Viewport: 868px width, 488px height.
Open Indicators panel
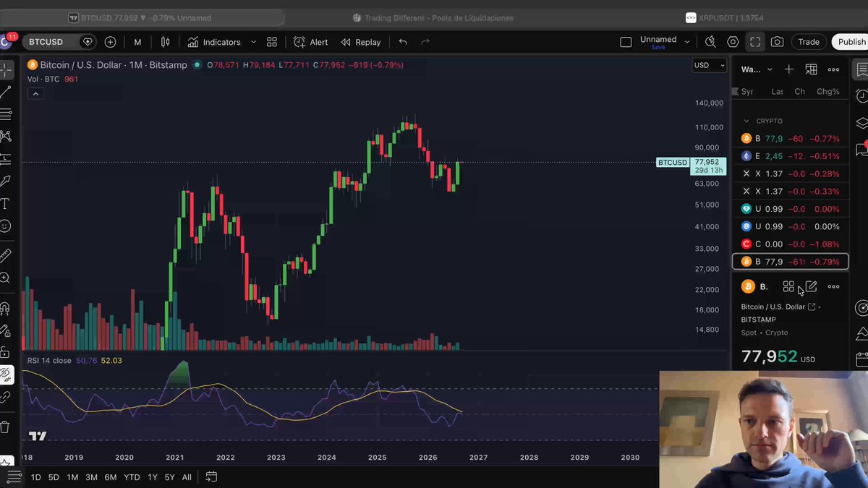214,42
